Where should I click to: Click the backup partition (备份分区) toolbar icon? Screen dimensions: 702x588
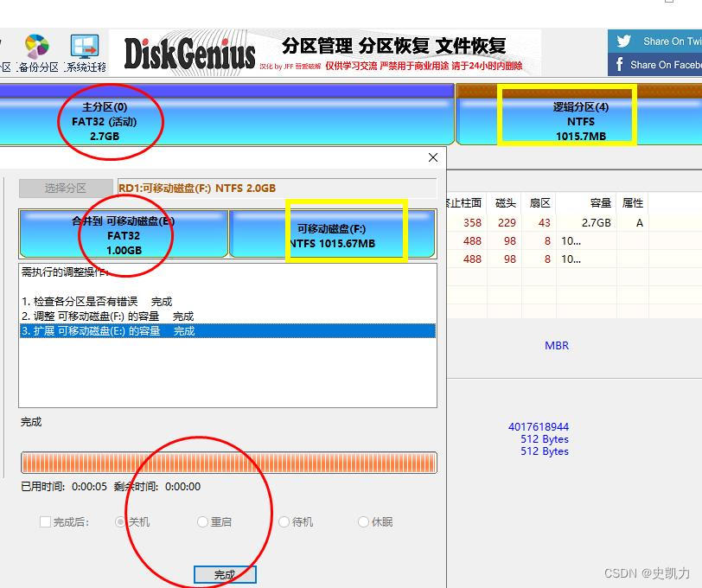pos(38,53)
